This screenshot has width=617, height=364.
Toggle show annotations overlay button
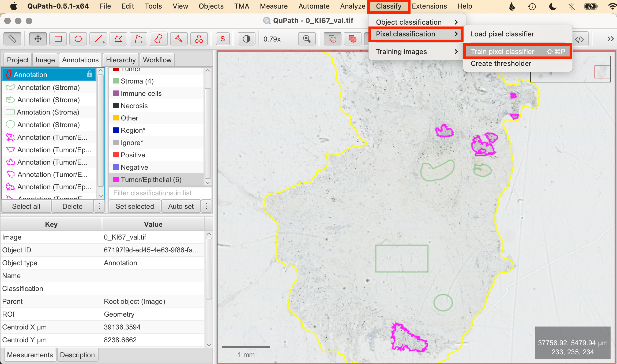coord(332,39)
